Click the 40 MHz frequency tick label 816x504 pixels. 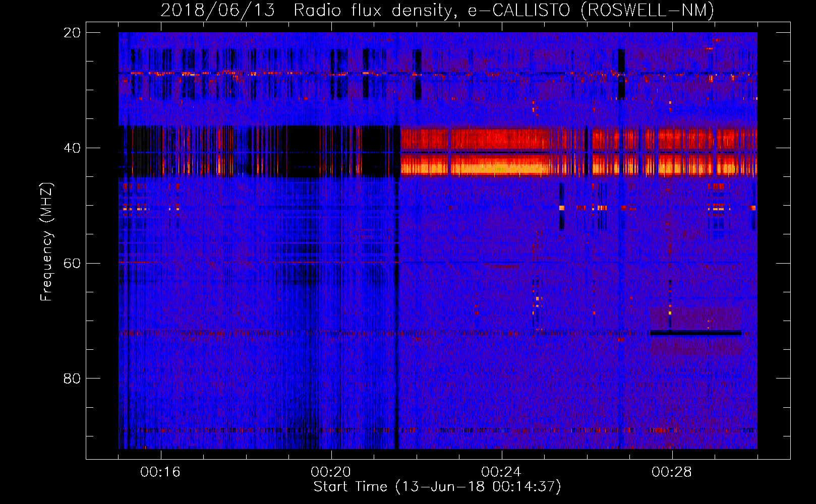click(72, 148)
